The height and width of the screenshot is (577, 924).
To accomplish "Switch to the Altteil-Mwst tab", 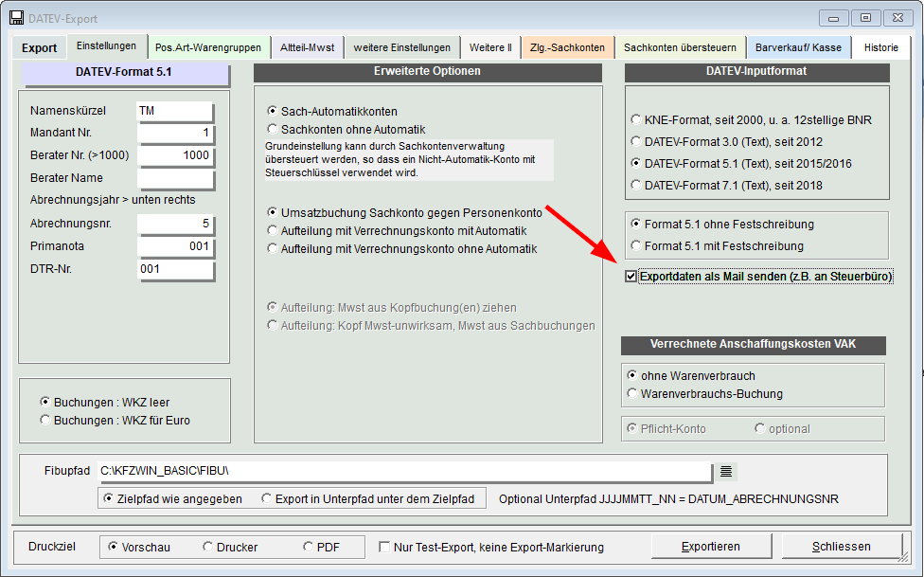I will coord(307,47).
